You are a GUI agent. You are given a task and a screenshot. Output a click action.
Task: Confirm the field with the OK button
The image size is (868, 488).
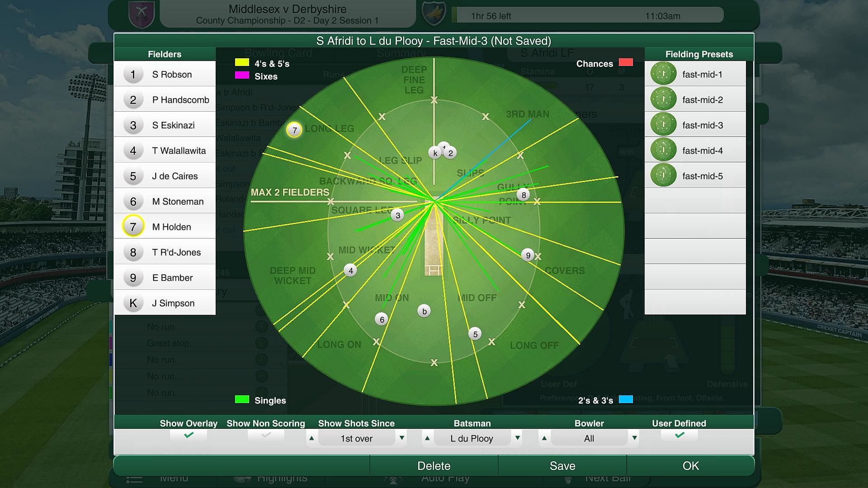point(690,466)
